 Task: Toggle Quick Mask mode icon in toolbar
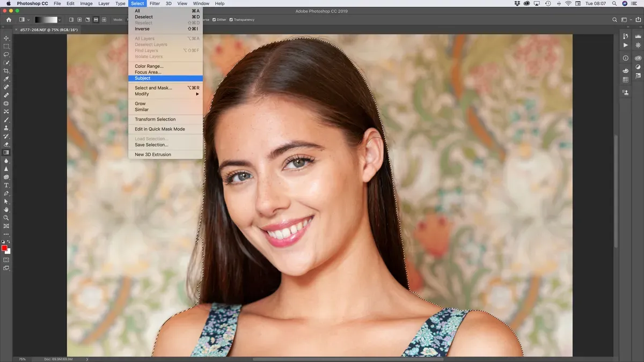[x=6, y=260]
